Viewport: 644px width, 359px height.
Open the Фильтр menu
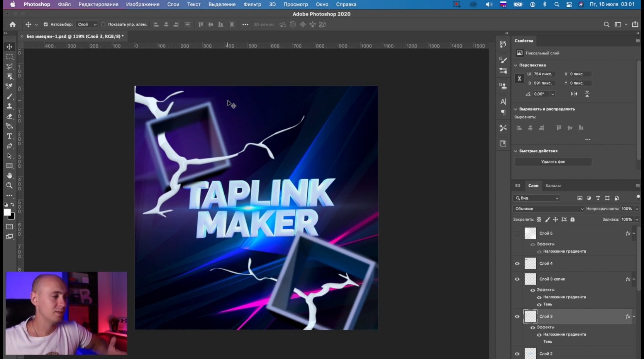pos(252,4)
